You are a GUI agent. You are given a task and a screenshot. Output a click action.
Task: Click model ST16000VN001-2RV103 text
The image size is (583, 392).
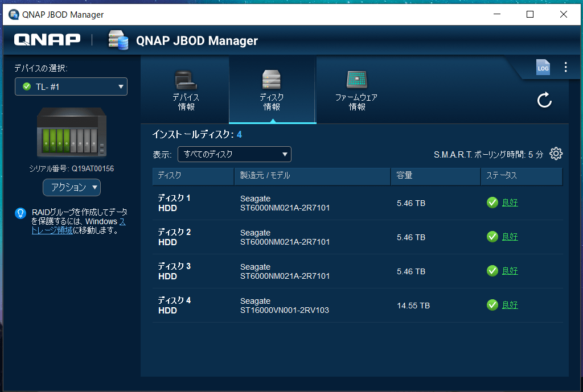pos(285,310)
